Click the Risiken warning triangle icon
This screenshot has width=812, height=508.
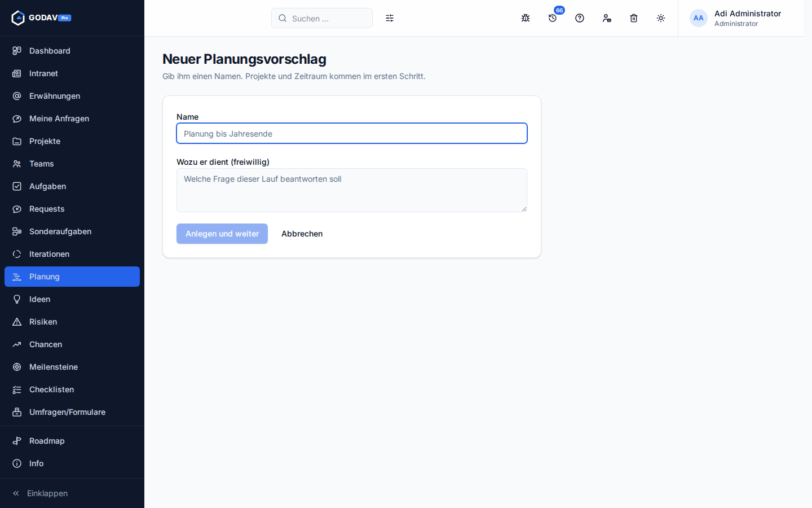(x=17, y=322)
